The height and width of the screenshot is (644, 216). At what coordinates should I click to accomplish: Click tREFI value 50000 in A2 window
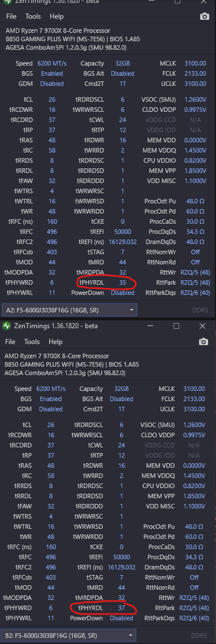click(123, 232)
